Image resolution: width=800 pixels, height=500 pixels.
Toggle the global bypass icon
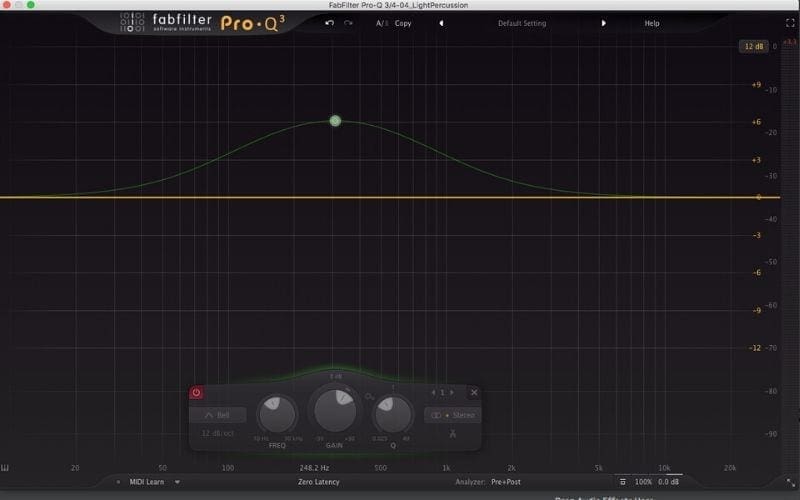(x=622, y=482)
